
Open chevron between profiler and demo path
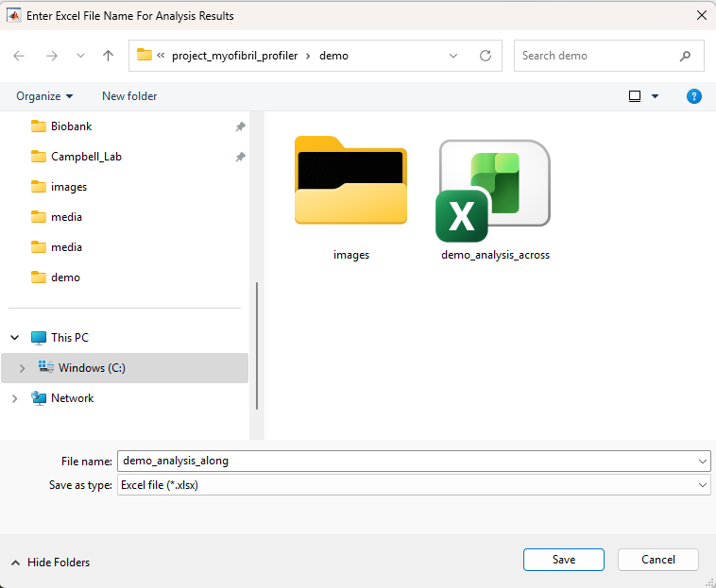click(x=308, y=56)
